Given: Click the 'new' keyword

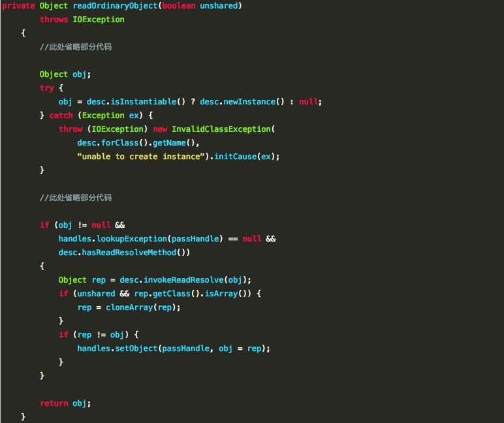Looking at the screenshot, I should point(160,129).
